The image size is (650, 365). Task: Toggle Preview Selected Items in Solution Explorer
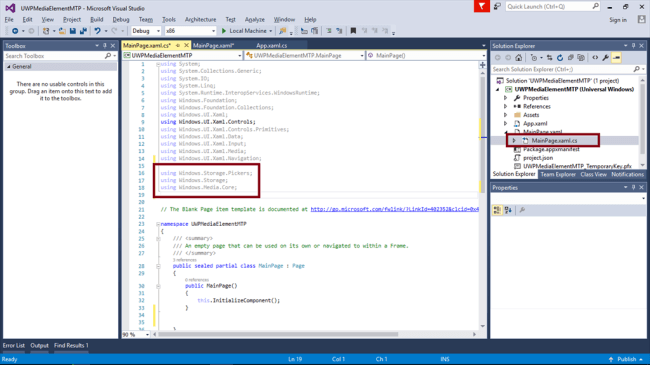[x=616, y=58]
